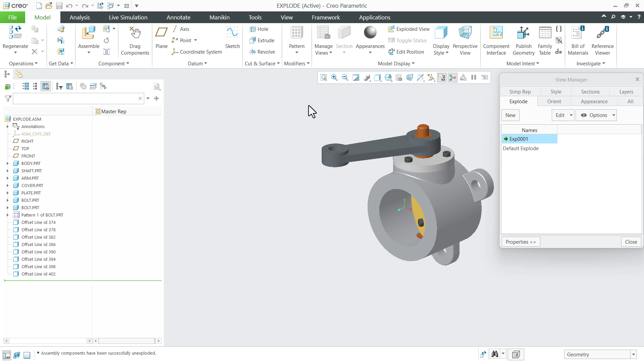Toggle Perspective View
Screen dimensions: 644x362
click(x=465, y=40)
